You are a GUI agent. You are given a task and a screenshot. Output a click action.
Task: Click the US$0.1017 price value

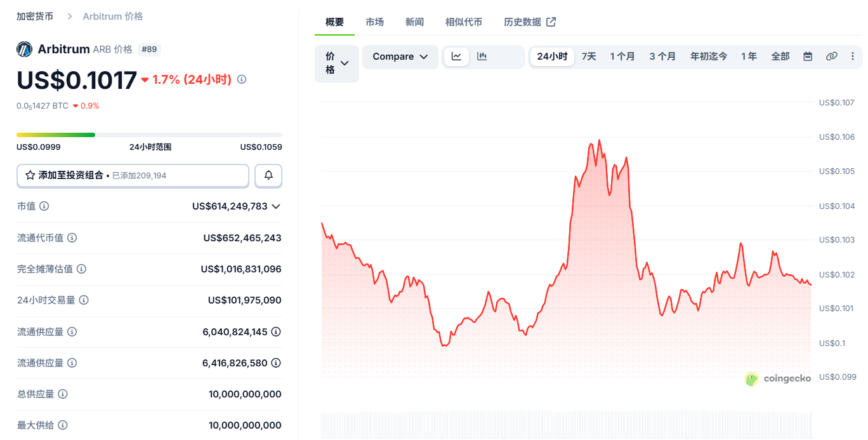tap(77, 80)
